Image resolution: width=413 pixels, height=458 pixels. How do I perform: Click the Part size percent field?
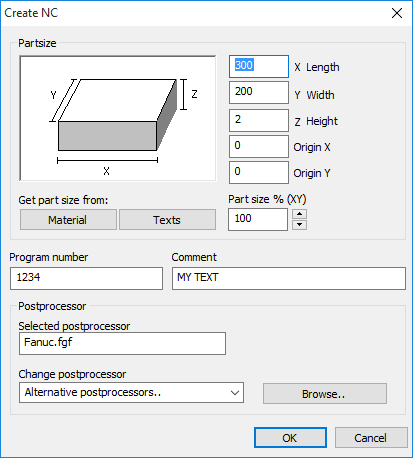[258, 219]
